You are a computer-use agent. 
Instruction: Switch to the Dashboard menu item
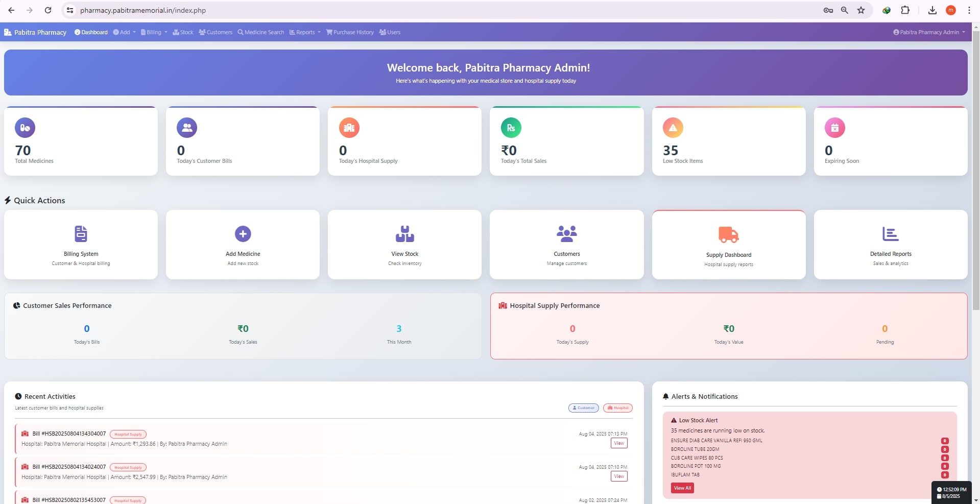coord(91,32)
